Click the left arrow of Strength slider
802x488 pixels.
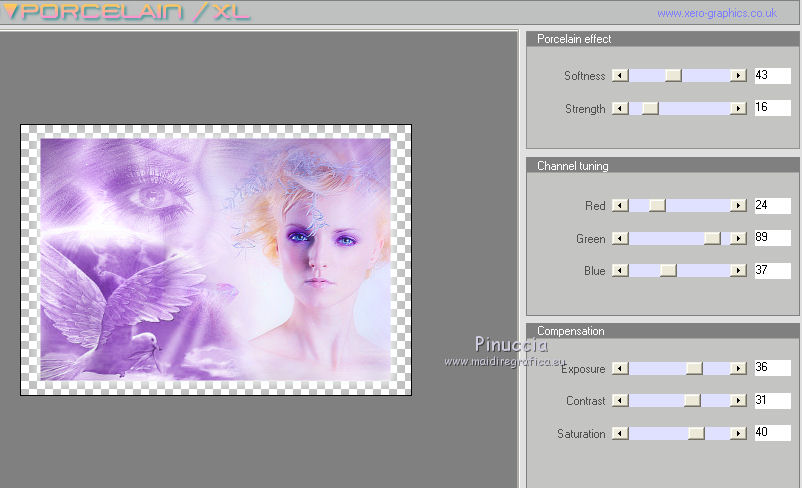pyautogui.click(x=620, y=108)
